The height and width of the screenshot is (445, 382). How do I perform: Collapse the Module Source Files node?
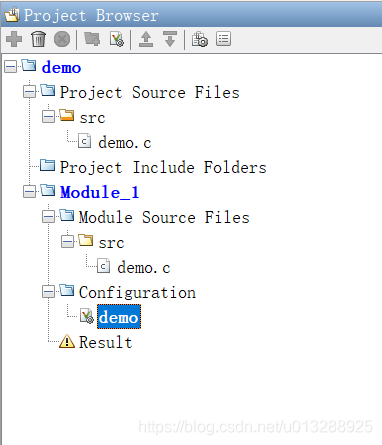click(48, 217)
